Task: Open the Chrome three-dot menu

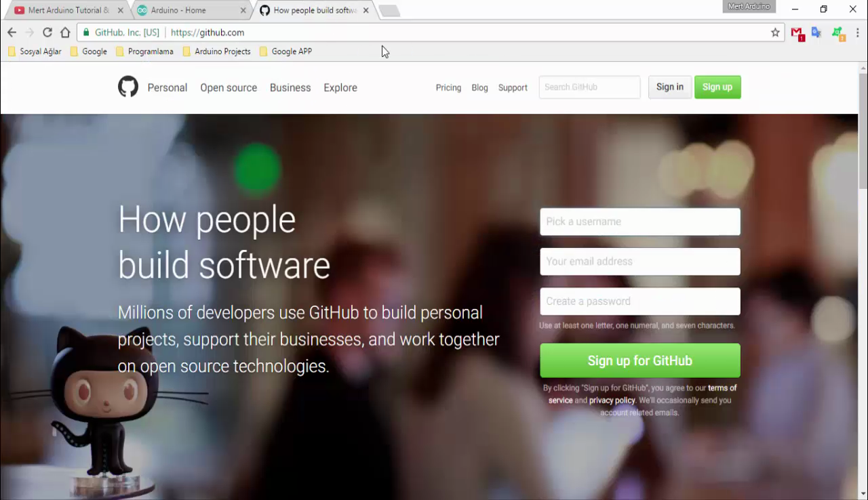Action: (857, 33)
